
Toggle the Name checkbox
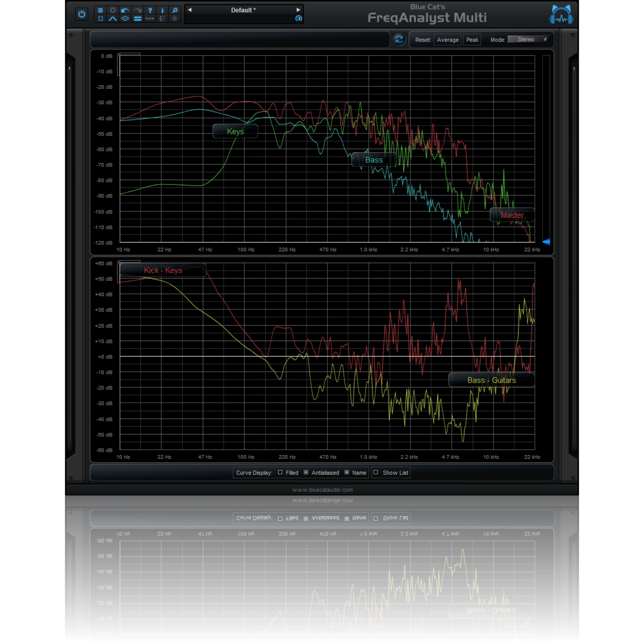coord(347,472)
